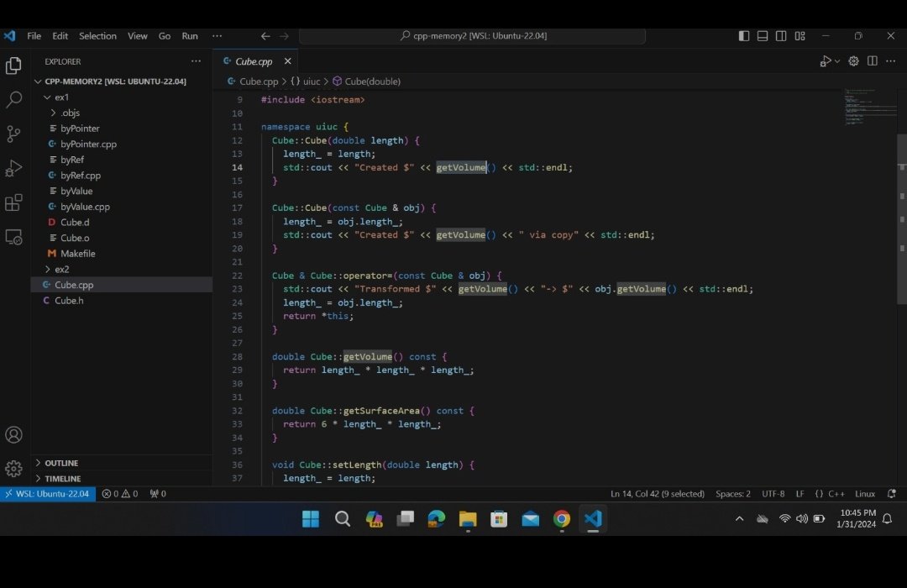Open the run button dropdown arrow

pyautogui.click(x=837, y=61)
